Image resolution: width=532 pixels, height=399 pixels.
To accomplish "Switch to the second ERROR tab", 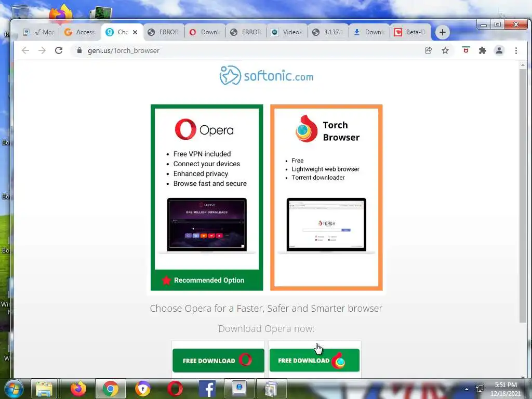I will pos(246,32).
